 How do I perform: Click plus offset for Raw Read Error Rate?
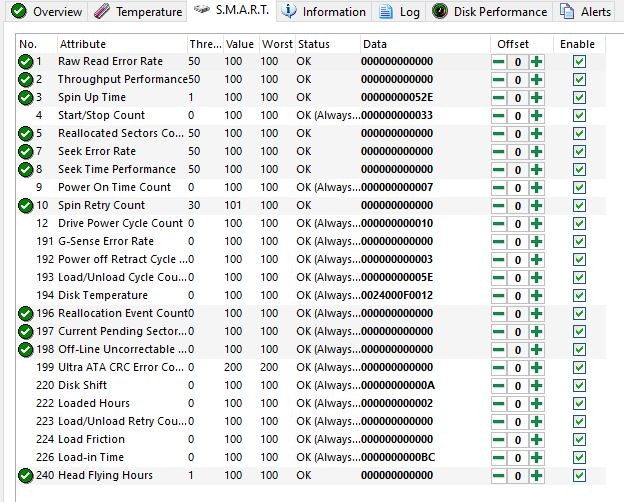pos(536,62)
